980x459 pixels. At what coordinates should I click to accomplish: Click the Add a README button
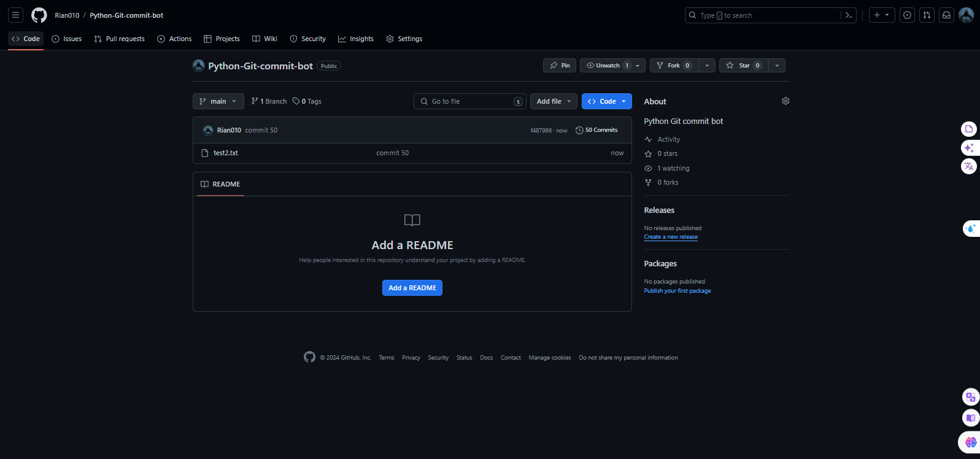coord(412,288)
